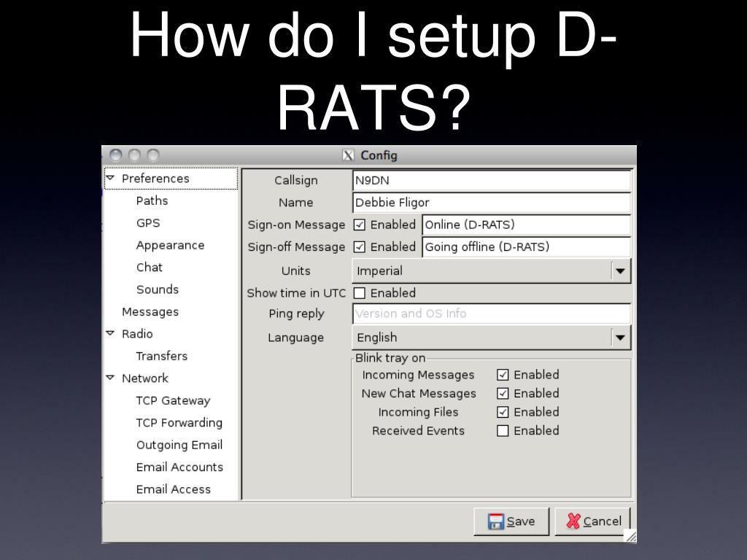Click the Ping reply input field
Screen dimensions: 747x560
pos(492,314)
